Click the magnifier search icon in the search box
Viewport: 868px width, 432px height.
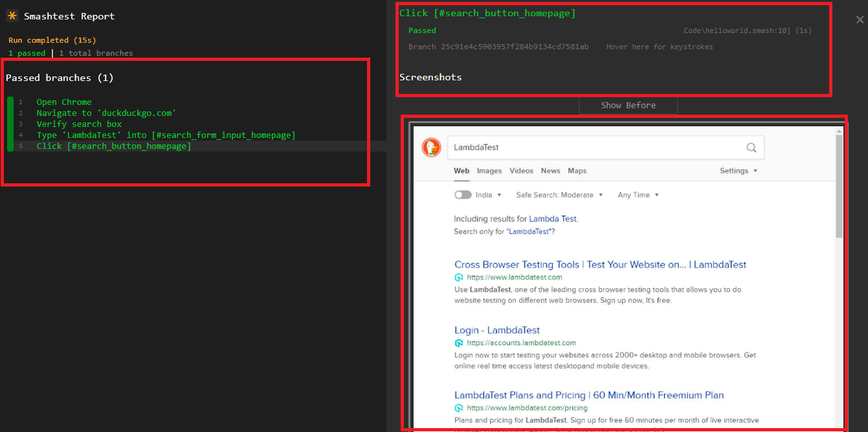point(751,148)
